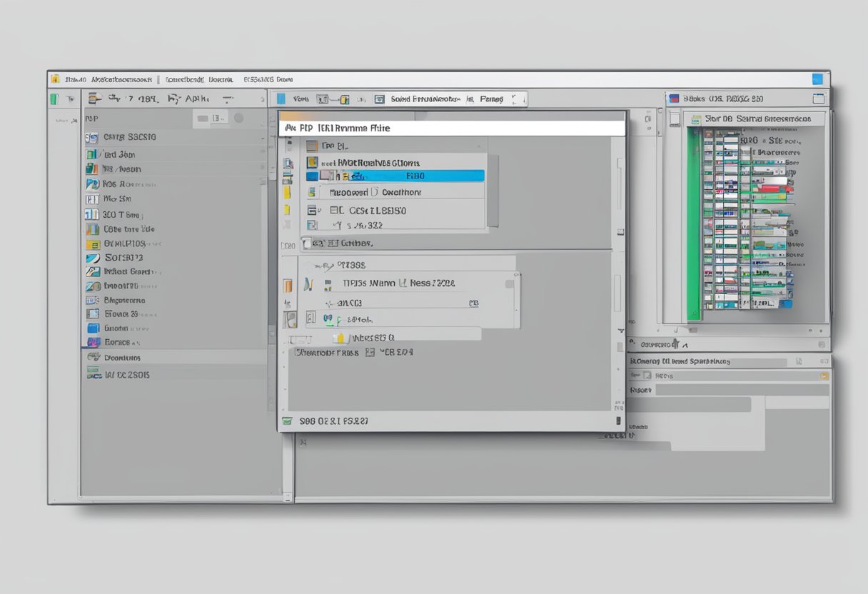Select the highlighted blue row in dialog list
This screenshot has width=868, height=594.
pos(400,176)
